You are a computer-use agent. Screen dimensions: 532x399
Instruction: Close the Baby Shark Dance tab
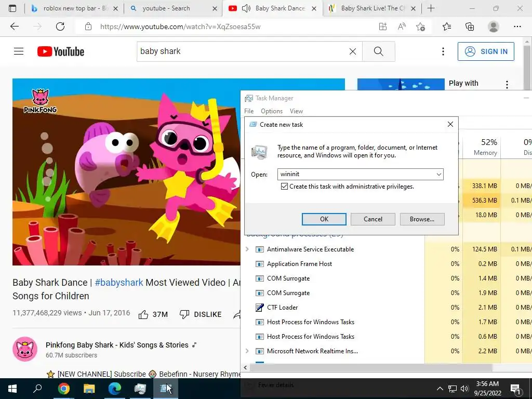[314, 8]
